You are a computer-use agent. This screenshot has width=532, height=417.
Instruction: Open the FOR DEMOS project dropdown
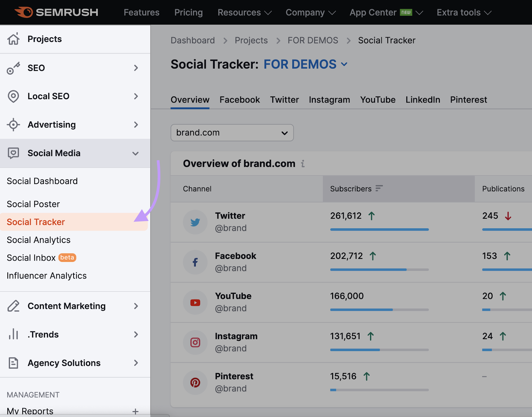tap(306, 64)
